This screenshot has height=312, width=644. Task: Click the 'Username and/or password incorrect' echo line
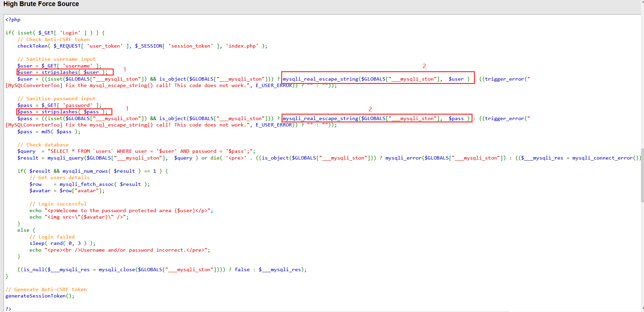120,250
